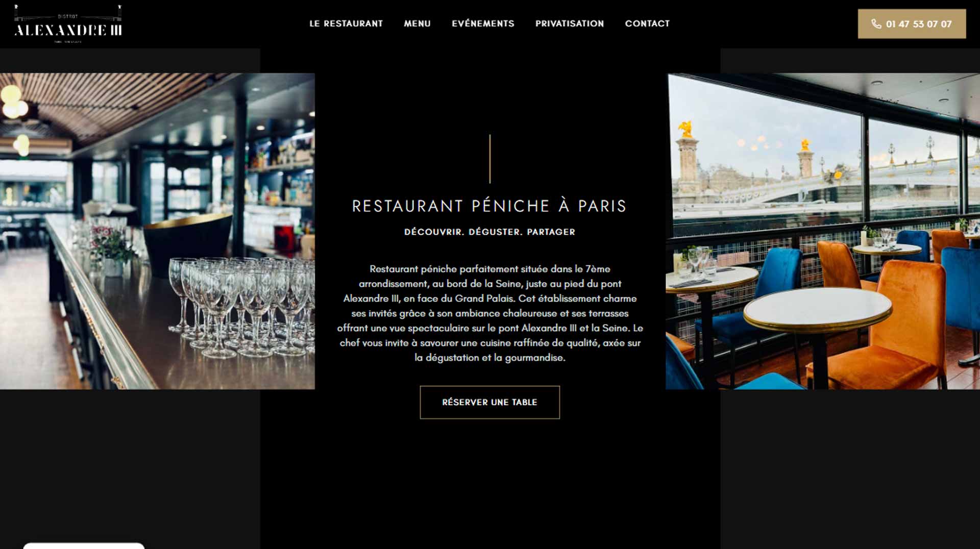Call the 01 47 53 07 07 number
Viewport: 980px width, 549px height.
pos(912,24)
